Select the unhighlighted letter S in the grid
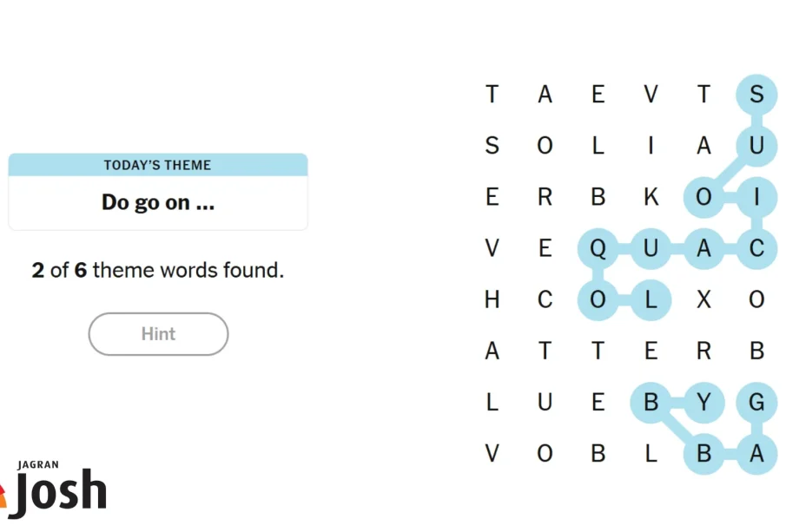786x532 pixels. [492, 146]
